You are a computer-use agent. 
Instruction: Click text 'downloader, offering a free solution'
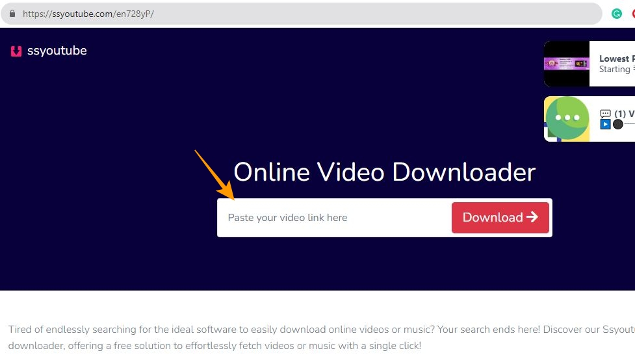coord(90,346)
